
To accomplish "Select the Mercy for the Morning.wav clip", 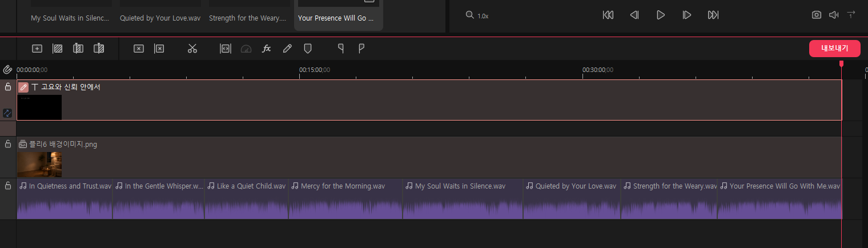I will point(345,199).
